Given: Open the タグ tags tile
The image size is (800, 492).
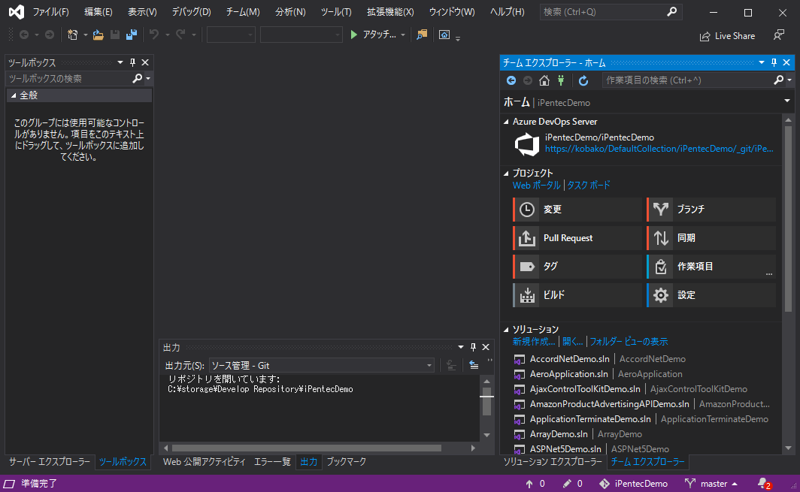Looking at the screenshot, I should click(x=577, y=266).
